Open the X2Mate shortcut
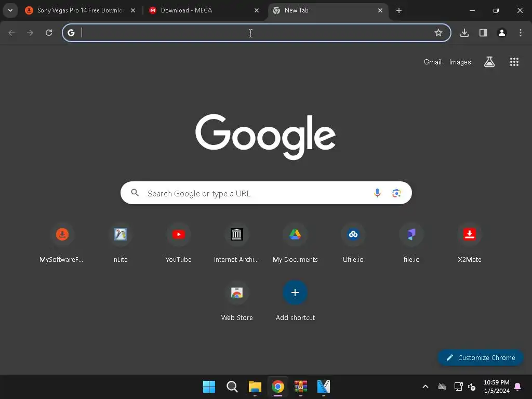The image size is (532, 399). point(470,244)
